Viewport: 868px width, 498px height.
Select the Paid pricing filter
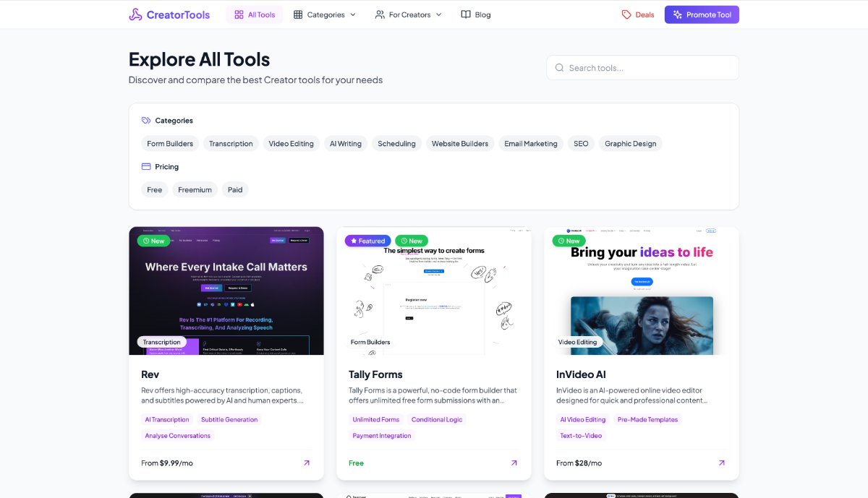pyautogui.click(x=235, y=190)
